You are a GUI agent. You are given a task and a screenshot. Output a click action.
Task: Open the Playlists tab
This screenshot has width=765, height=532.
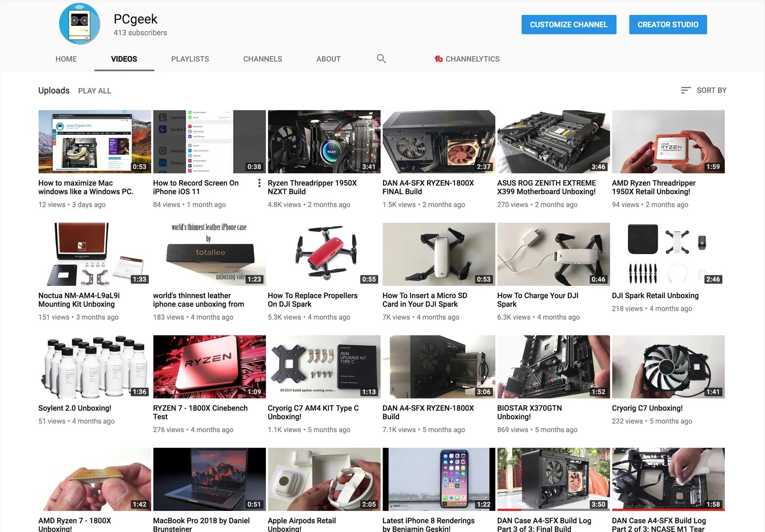point(190,59)
